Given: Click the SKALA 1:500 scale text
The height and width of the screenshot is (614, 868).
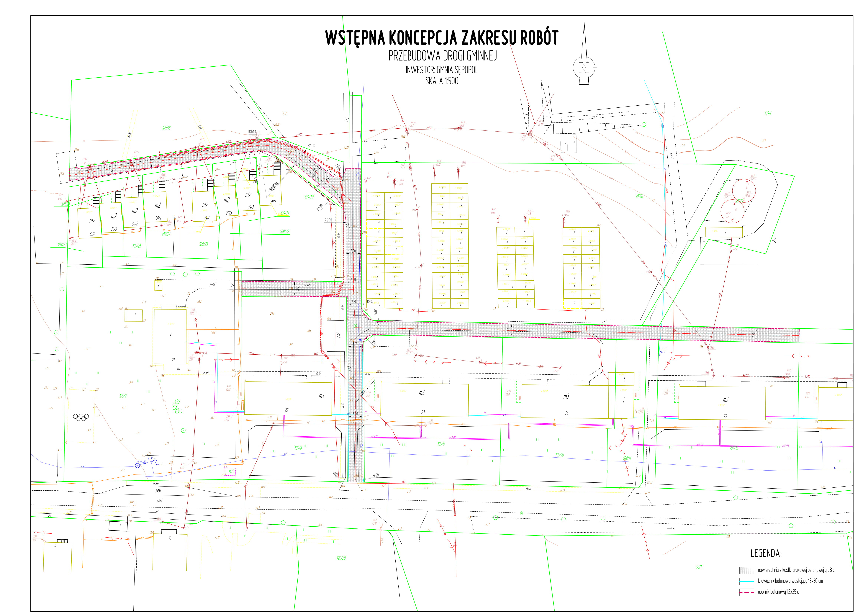Looking at the screenshot, I should 442,81.
